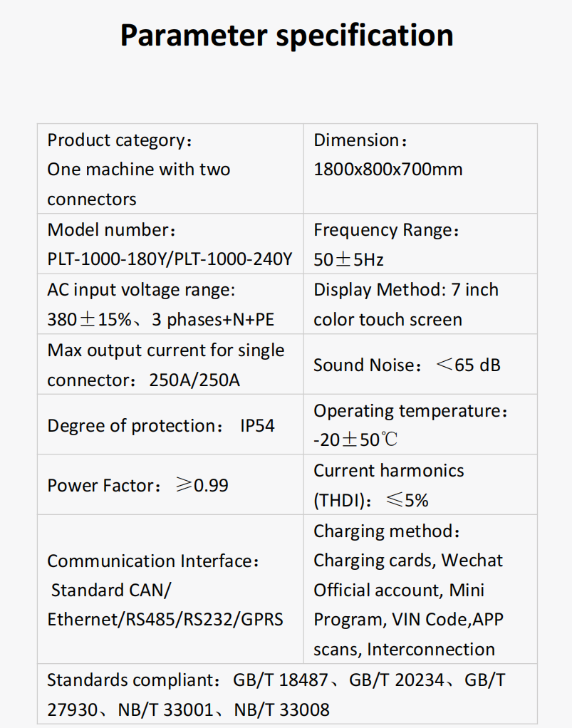Click the Operating temperature cell
572x728 pixels.
tap(420, 425)
